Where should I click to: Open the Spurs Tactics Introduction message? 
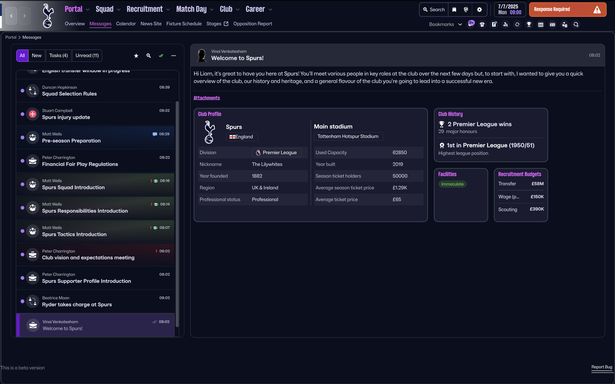[95, 231]
